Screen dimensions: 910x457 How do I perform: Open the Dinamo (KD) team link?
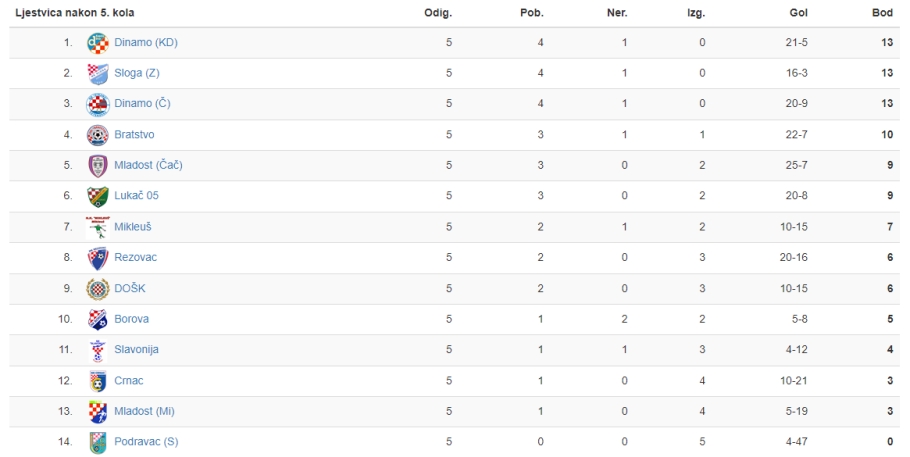coord(146,42)
